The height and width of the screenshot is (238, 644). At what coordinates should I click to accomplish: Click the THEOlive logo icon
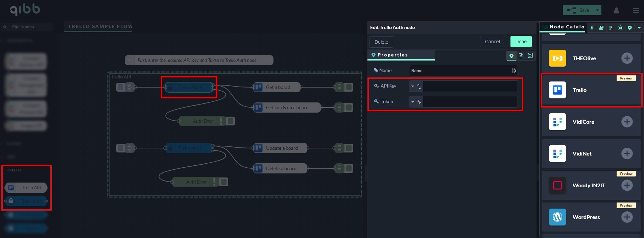(x=557, y=58)
